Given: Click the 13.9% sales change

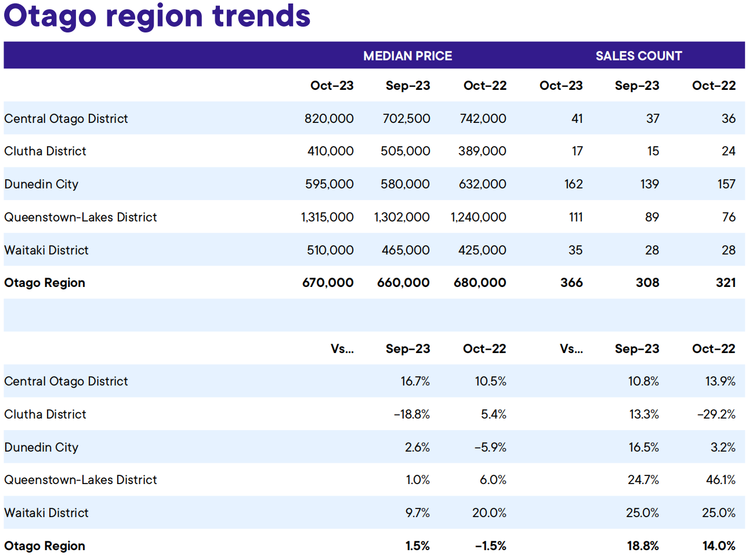Looking at the screenshot, I should coord(721,381).
